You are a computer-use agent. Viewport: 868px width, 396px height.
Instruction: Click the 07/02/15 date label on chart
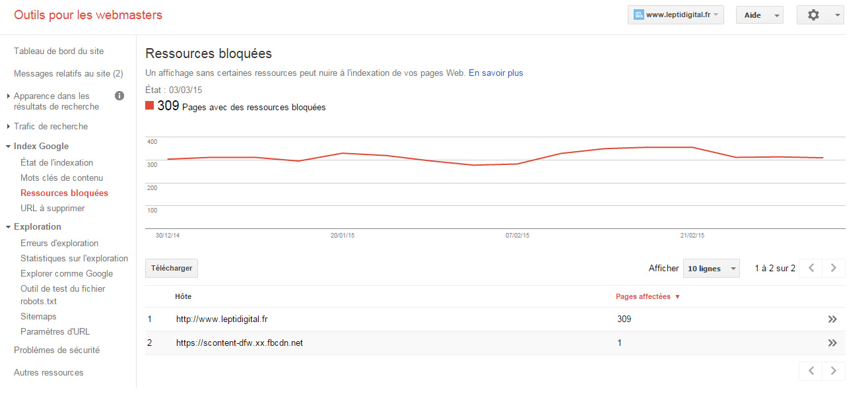[x=517, y=235]
